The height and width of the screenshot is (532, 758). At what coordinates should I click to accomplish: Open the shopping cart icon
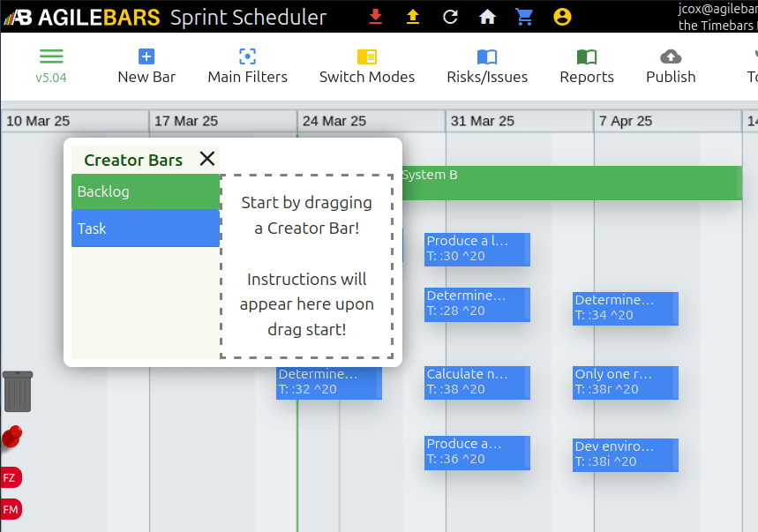point(524,17)
